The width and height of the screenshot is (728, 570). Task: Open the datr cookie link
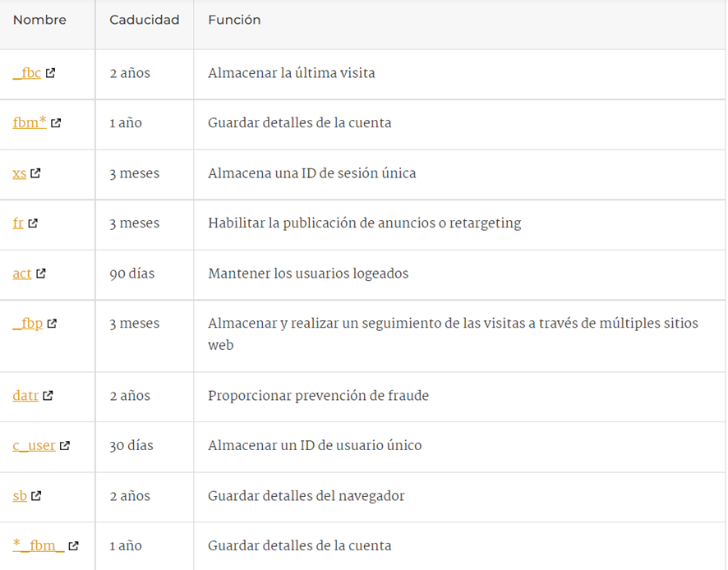click(25, 396)
